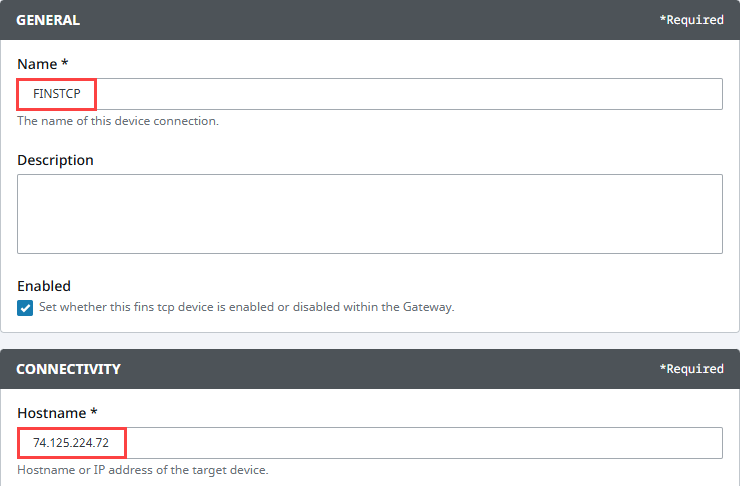
Task: Click the checkbox text about fins tcp device
Action: [x=246, y=307]
